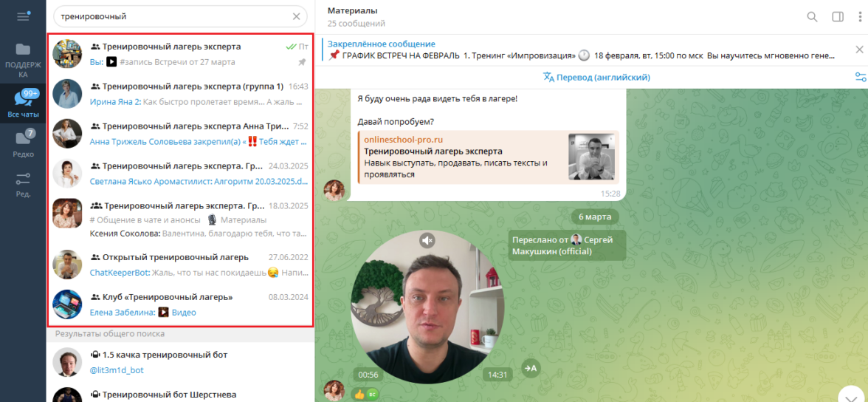Clear the search field with X
The height and width of the screenshot is (402, 868).
[297, 17]
